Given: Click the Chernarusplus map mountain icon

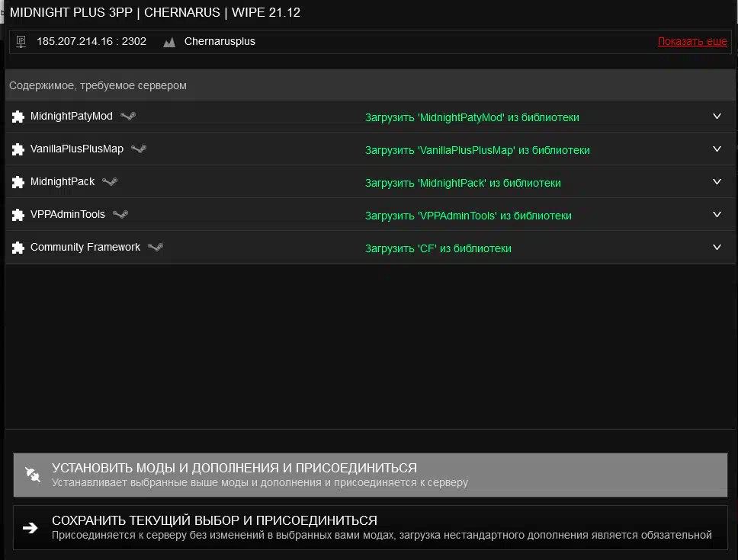Looking at the screenshot, I should pos(169,43).
